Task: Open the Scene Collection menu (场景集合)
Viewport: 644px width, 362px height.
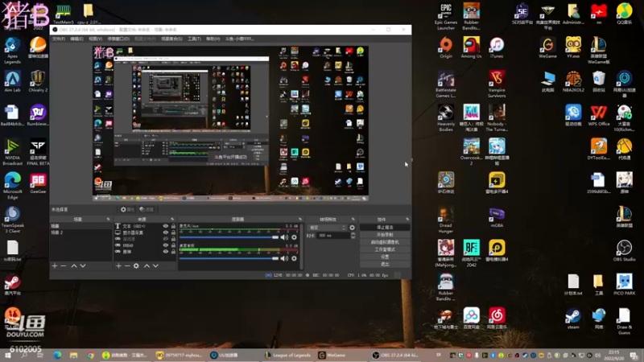Action: pyautogui.click(x=171, y=39)
